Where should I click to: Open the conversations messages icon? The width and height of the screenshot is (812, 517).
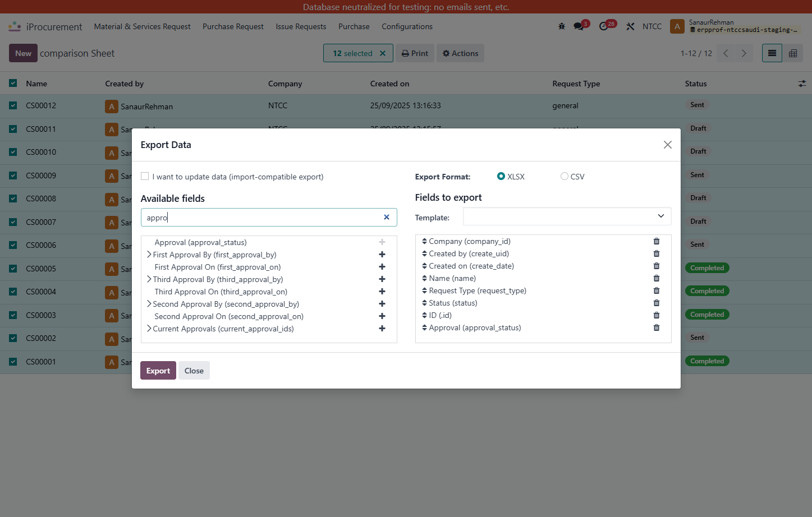[579, 26]
